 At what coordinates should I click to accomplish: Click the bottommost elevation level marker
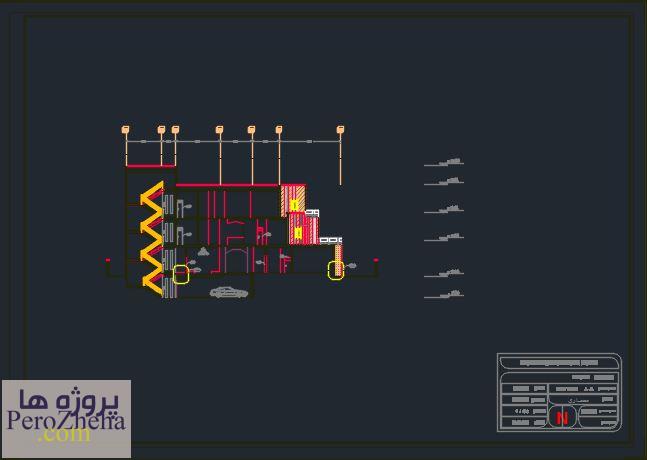coord(444,295)
